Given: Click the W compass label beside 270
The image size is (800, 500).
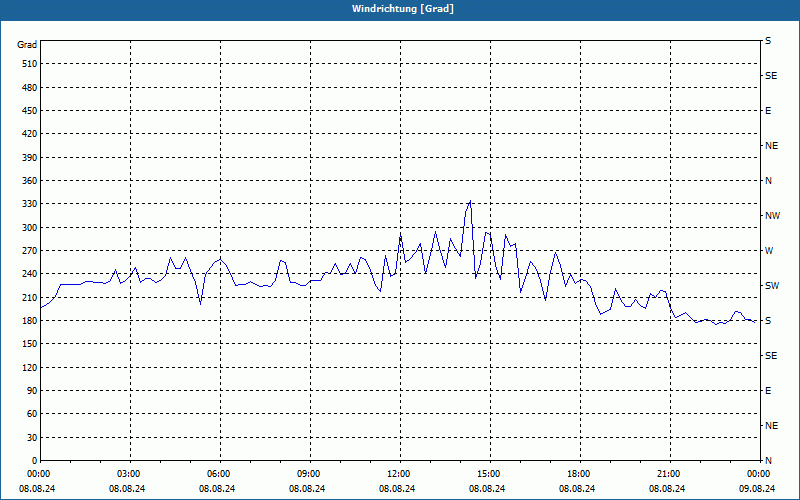Looking at the screenshot, I should pyautogui.click(x=769, y=251).
